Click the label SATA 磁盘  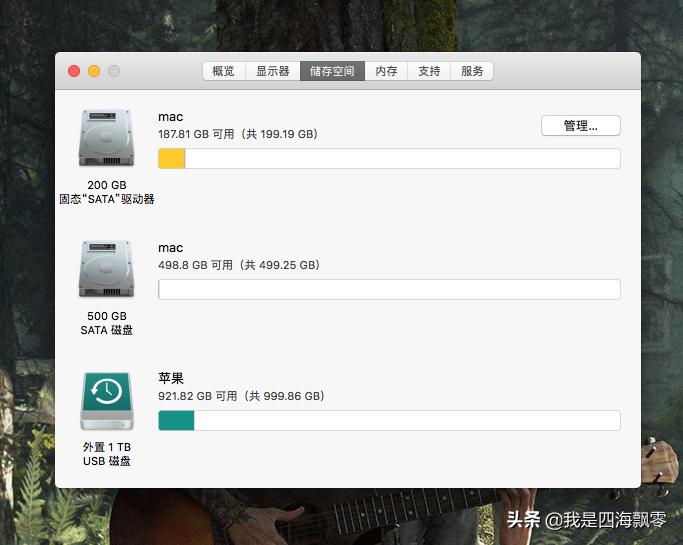pyautogui.click(x=107, y=330)
